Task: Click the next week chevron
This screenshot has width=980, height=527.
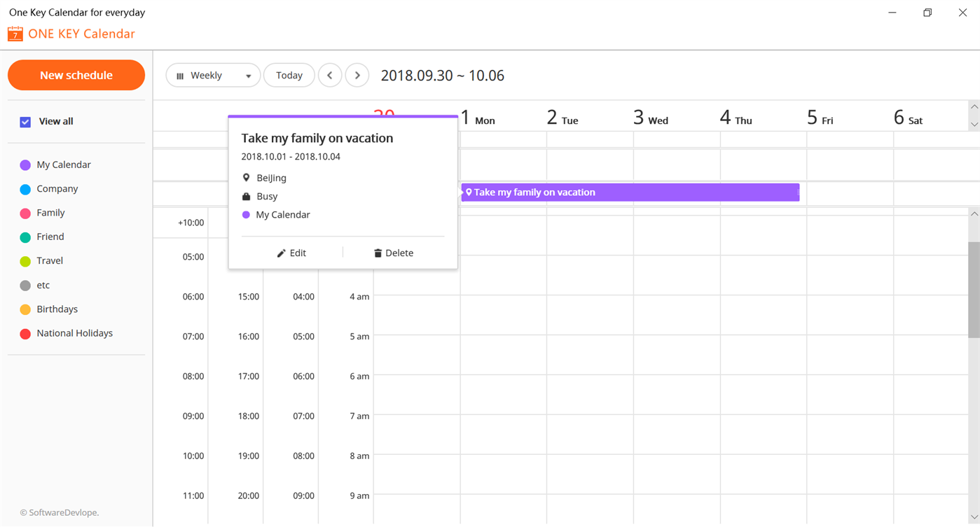Action: tap(357, 75)
